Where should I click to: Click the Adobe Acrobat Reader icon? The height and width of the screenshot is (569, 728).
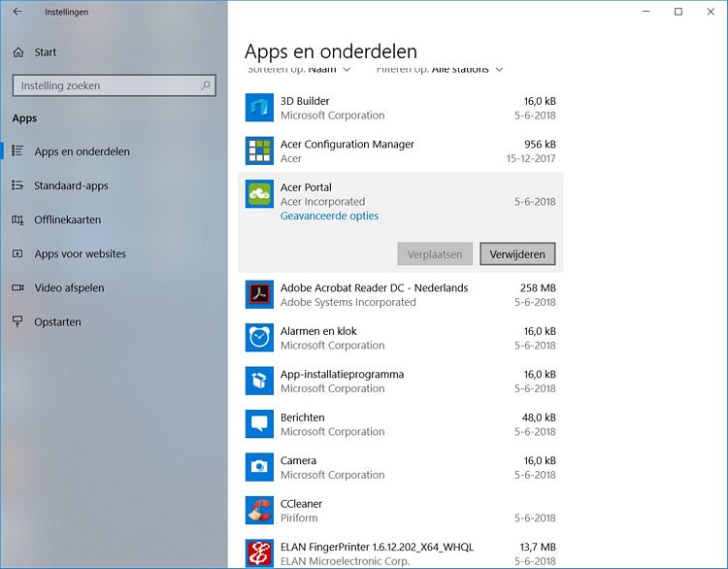(x=259, y=294)
